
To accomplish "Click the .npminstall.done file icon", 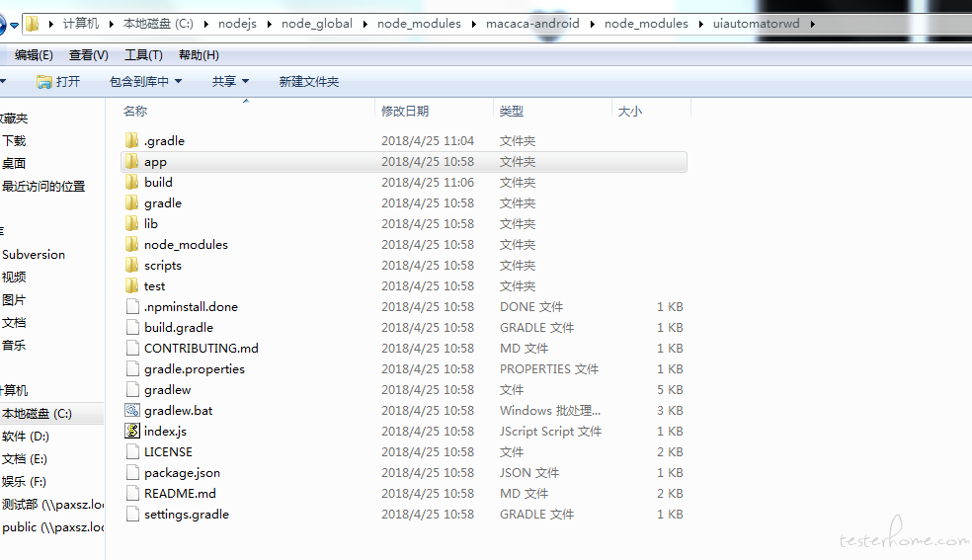I will pyautogui.click(x=132, y=306).
